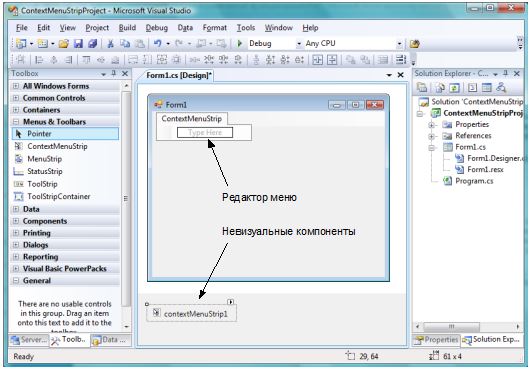Select Form1.Designer.cs in Solution Explorer
Screen dimensions: 530x369
pyautogui.click(x=489, y=158)
